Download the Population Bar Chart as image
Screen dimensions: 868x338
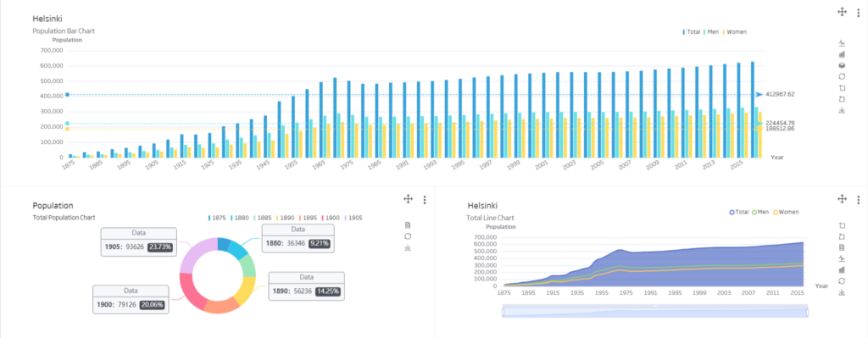pos(842,110)
